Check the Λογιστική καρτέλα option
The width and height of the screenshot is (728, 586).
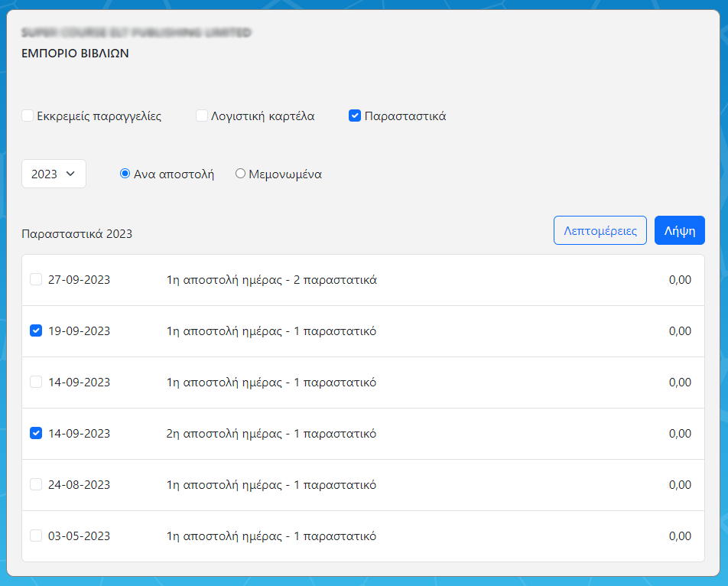[x=202, y=116]
